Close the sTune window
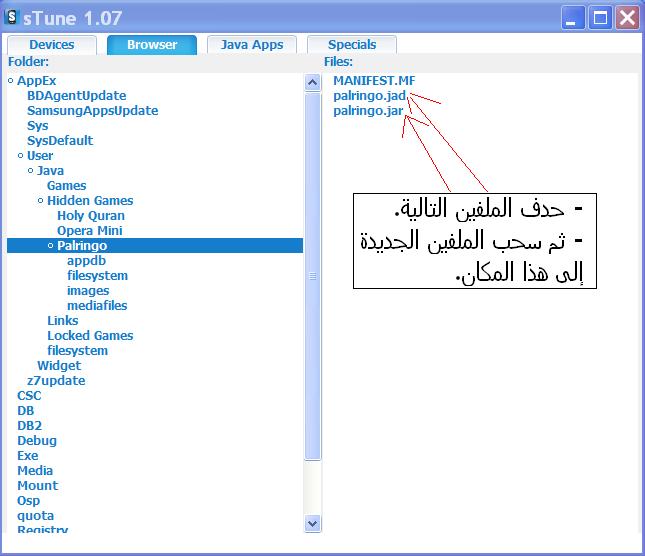 (627, 18)
